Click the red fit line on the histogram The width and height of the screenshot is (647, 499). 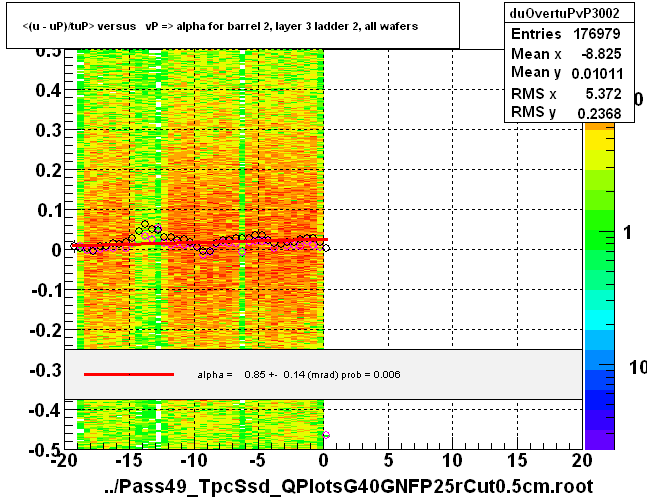tap(200, 242)
